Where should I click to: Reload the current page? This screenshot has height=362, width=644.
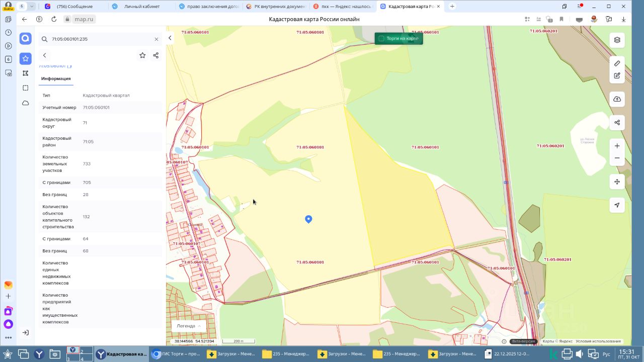tap(54, 19)
